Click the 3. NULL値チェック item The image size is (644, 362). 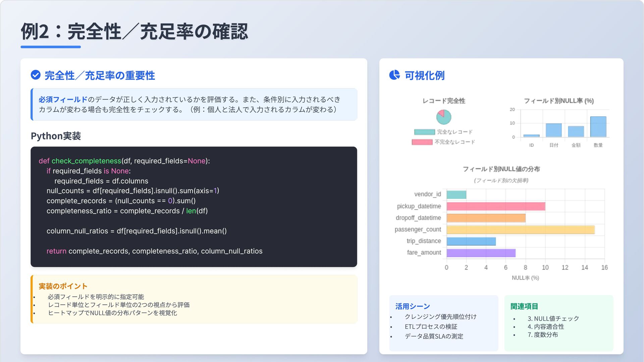click(553, 318)
